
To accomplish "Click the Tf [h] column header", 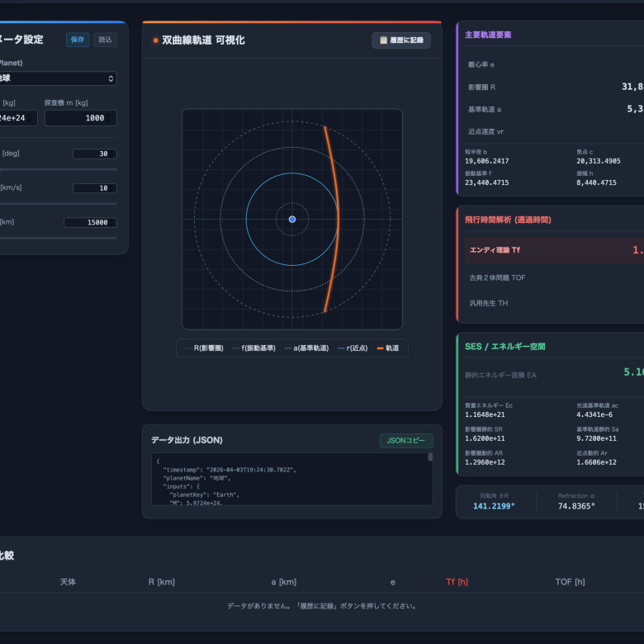I will (457, 582).
